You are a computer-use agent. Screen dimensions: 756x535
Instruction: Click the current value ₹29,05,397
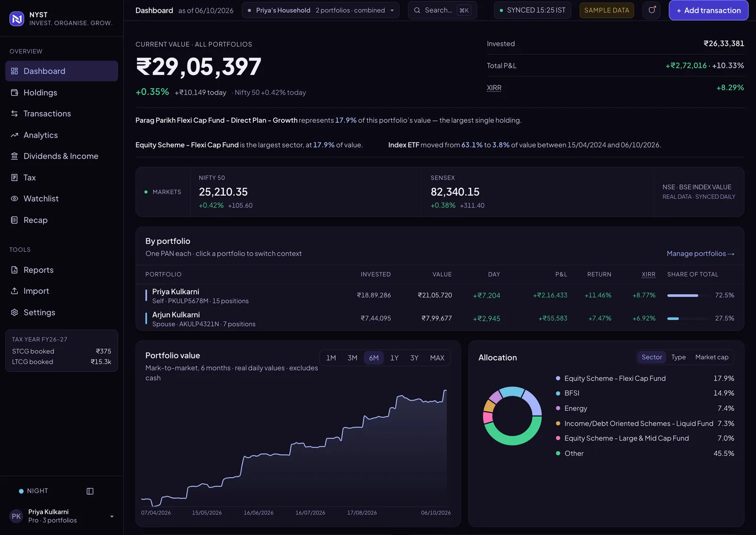click(x=198, y=67)
